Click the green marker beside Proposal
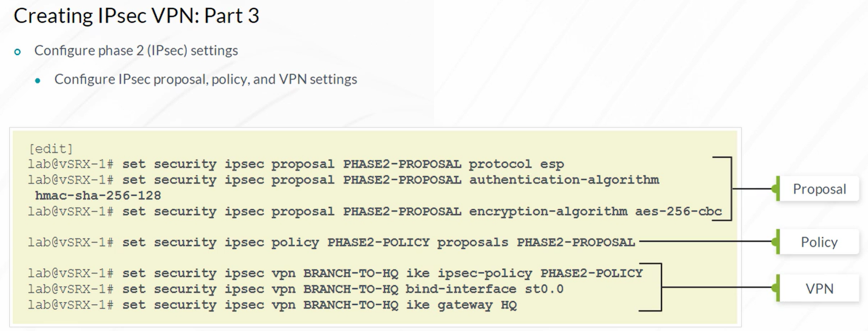868x331 pixels. pyautogui.click(x=776, y=189)
